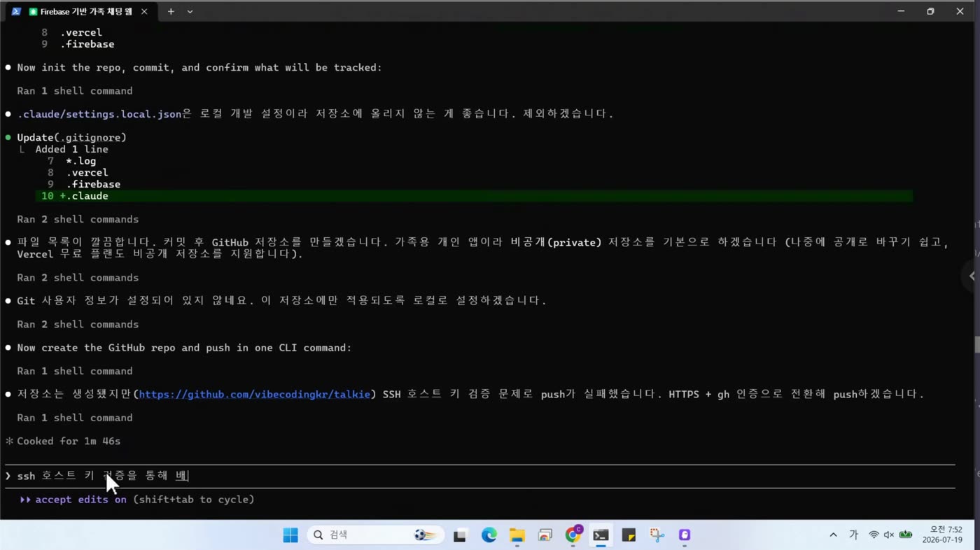The image size is (980, 550).
Task: Expand the hidden system tray icons
Action: (x=833, y=535)
